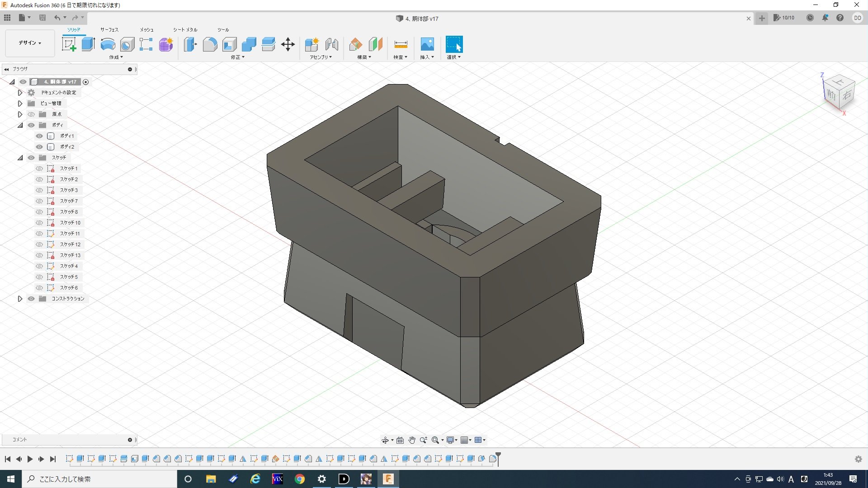This screenshot has width=868, height=488.
Task: Expand the コンストラクション folder
Action: coord(20,299)
